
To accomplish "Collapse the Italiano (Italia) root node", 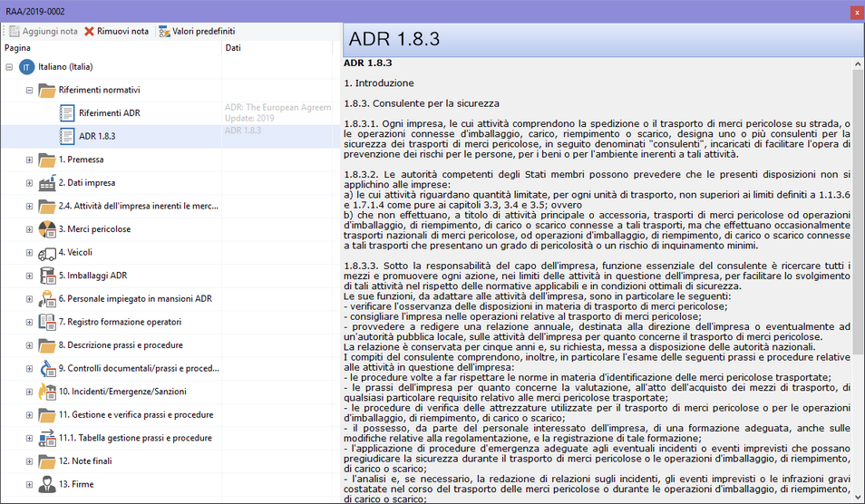I will coord(9,67).
